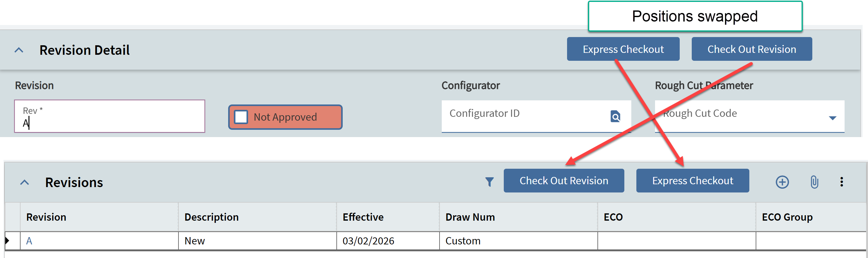Viewport: 868px width, 258px height.
Task: Sort grid by Effective column header
Action: (363, 217)
